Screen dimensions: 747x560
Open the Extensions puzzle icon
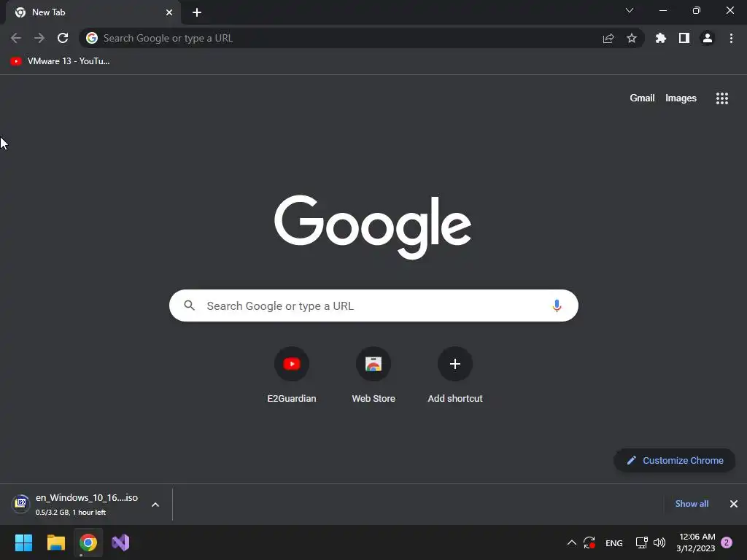[x=661, y=38]
